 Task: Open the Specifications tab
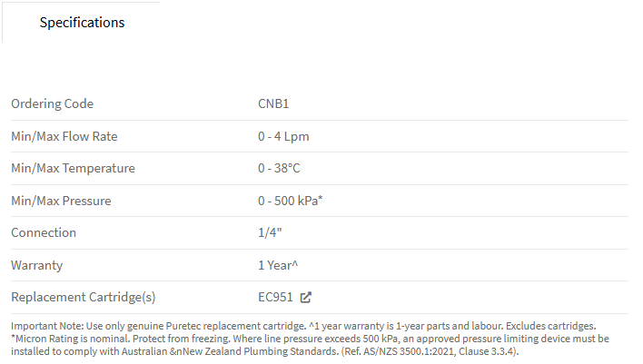pos(82,23)
